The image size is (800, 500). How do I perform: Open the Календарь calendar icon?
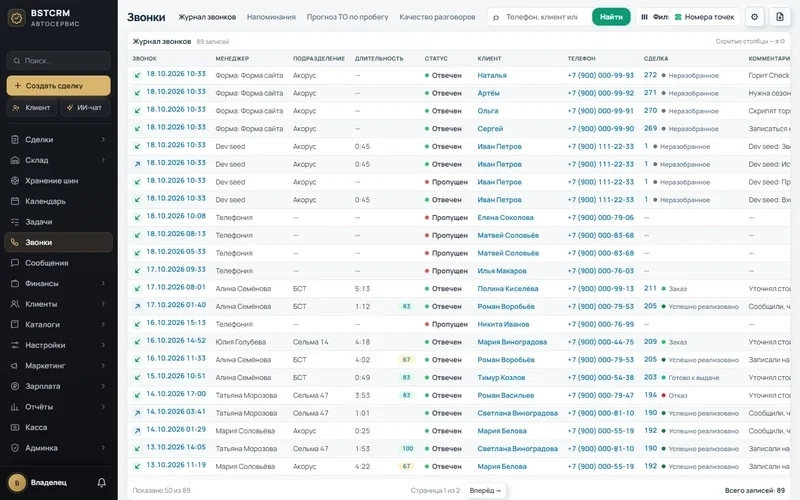(15, 201)
